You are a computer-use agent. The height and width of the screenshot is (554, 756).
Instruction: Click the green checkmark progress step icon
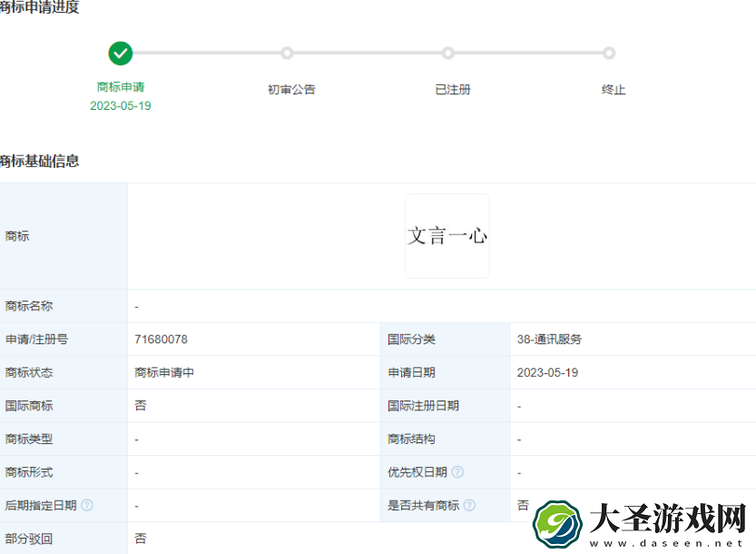(121, 53)
